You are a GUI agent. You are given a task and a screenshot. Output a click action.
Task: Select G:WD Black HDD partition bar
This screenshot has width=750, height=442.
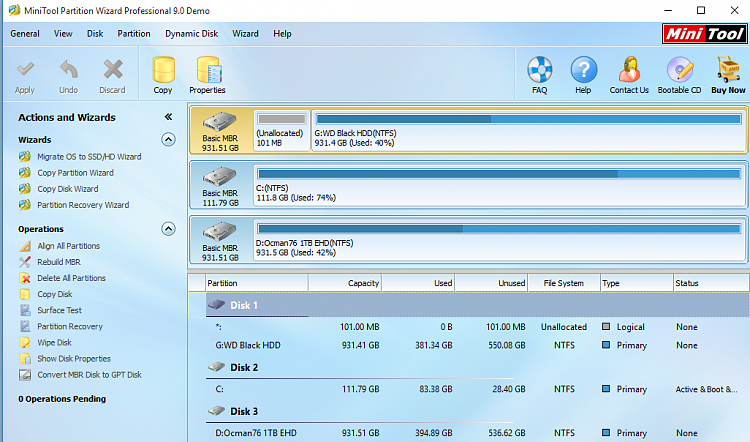(529, 130)
